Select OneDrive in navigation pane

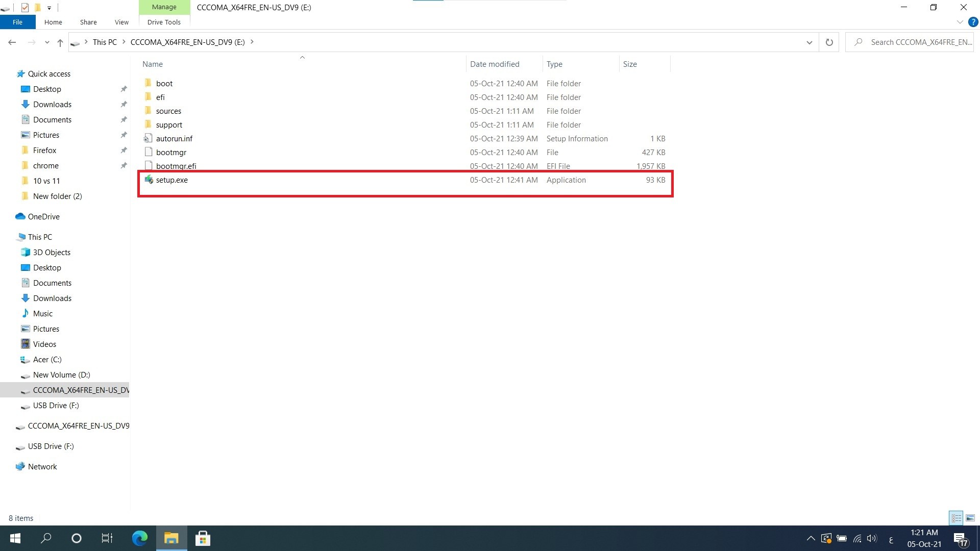43,216
